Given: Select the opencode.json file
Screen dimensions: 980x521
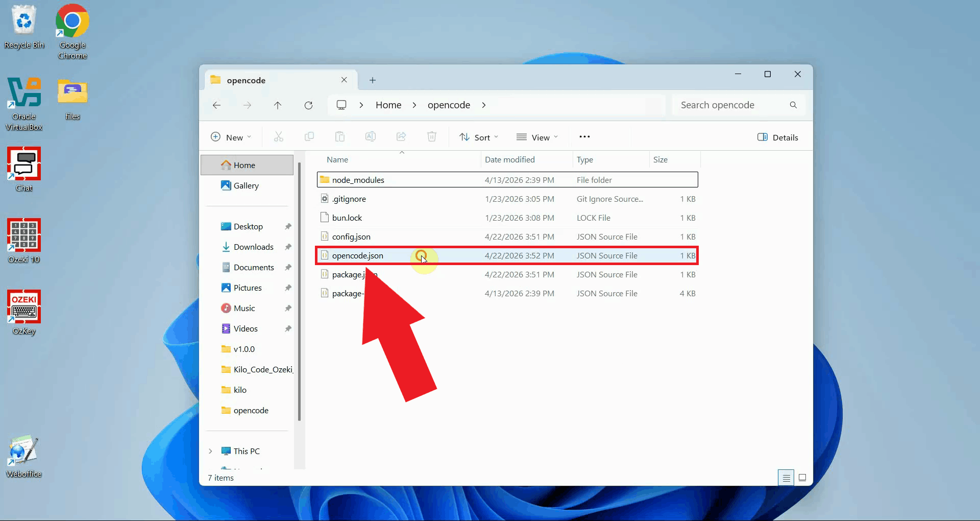Looking at the screenshot, I should click(507, 256).
